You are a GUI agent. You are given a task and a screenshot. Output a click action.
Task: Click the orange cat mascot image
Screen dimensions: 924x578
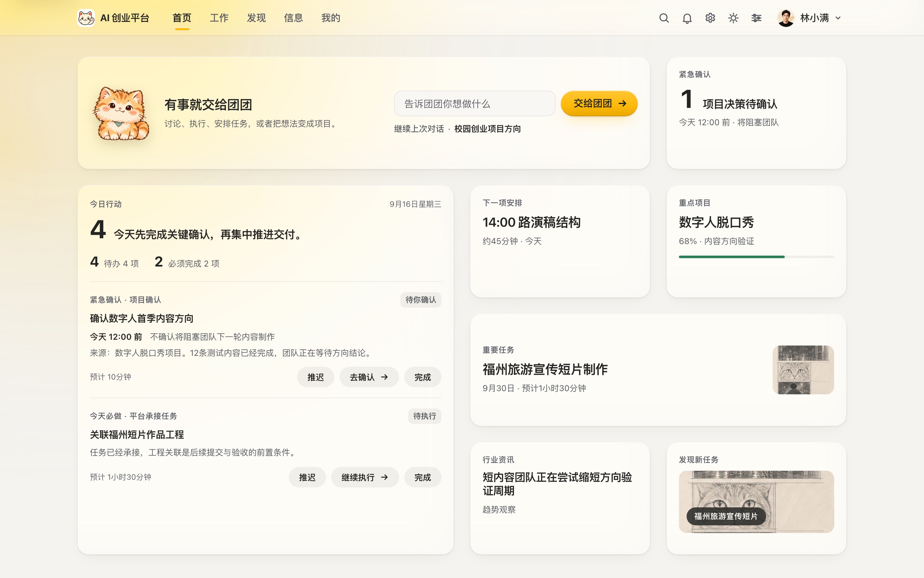(x=121, y=113)
